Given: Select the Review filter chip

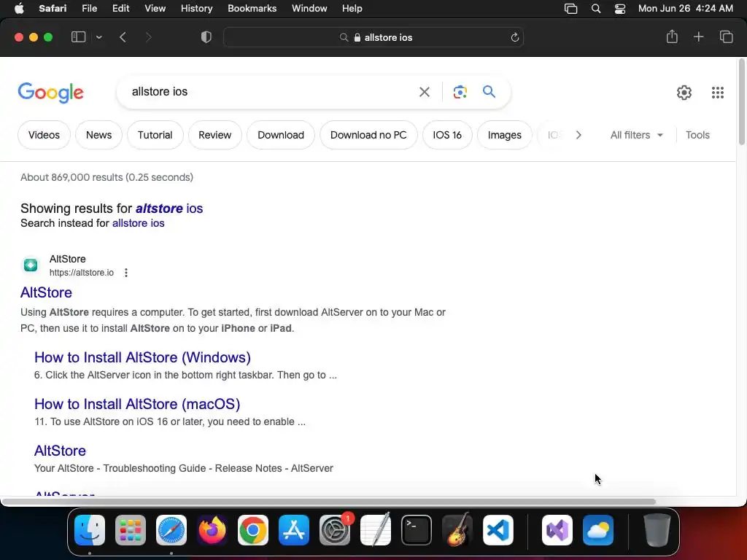Looking at the screenshot, I should 215,135.
